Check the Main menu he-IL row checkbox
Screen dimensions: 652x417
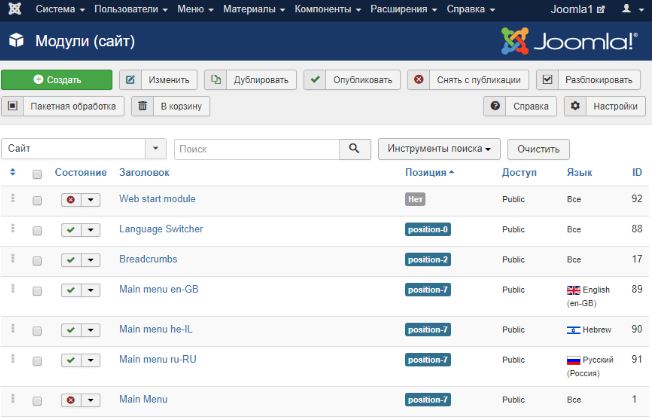click(x=37, y=331)
